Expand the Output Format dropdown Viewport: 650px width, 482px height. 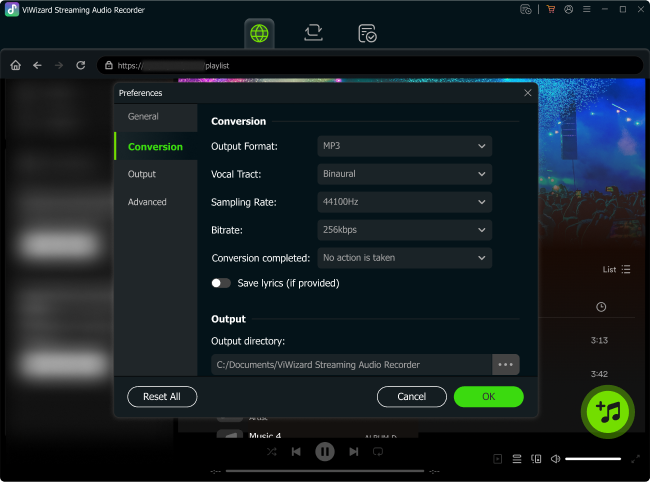[x=404, y=146]
